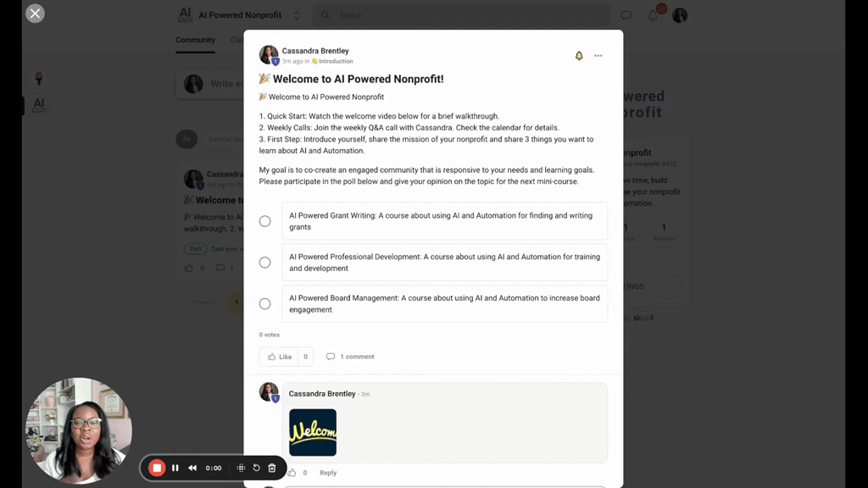Click the post title 'Welcome to AI Powered Nonprofit!'
868x488 pixels.
coord(359,79)
